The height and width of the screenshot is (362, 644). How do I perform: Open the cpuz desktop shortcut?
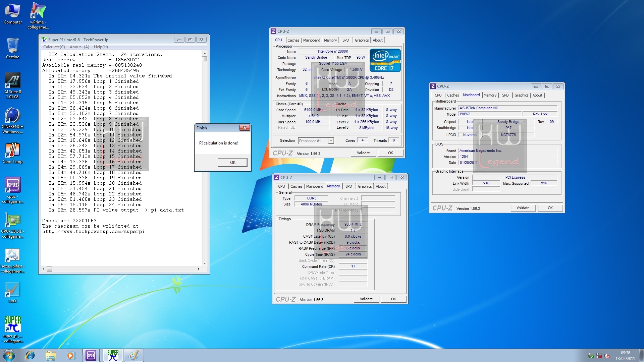pyautogui.click(x=12, y=190)
